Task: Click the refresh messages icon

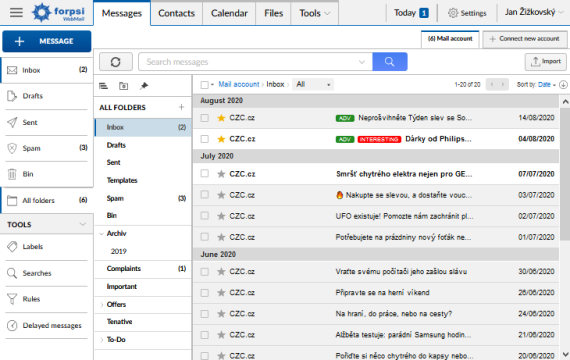Action: (116, 62)
